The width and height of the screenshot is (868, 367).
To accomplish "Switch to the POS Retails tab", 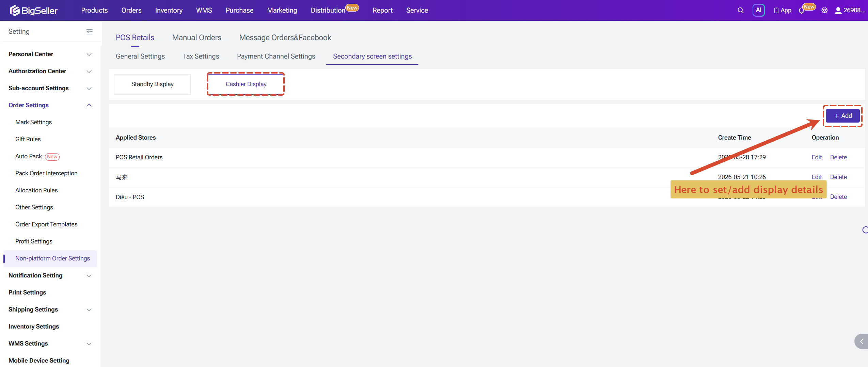I will coord(135,37).
